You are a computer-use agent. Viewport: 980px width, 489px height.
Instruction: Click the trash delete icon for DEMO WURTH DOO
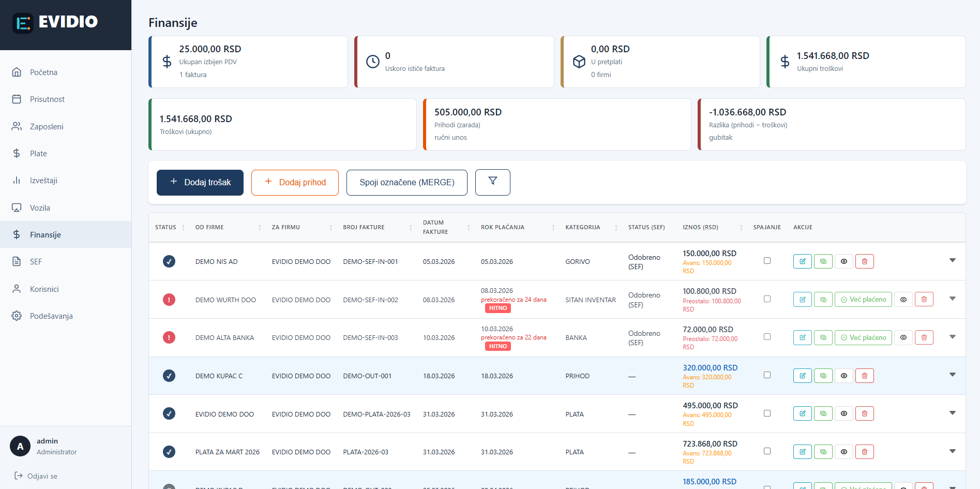pyautogui.click(x=924, y=299)
